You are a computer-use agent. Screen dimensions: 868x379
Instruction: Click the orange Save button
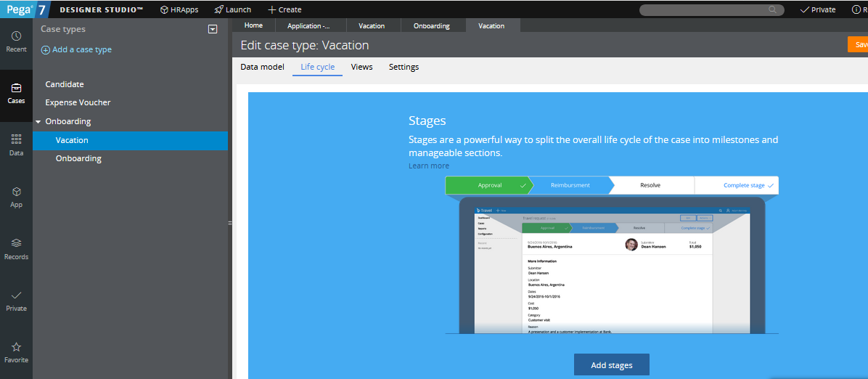coord(858,45)
